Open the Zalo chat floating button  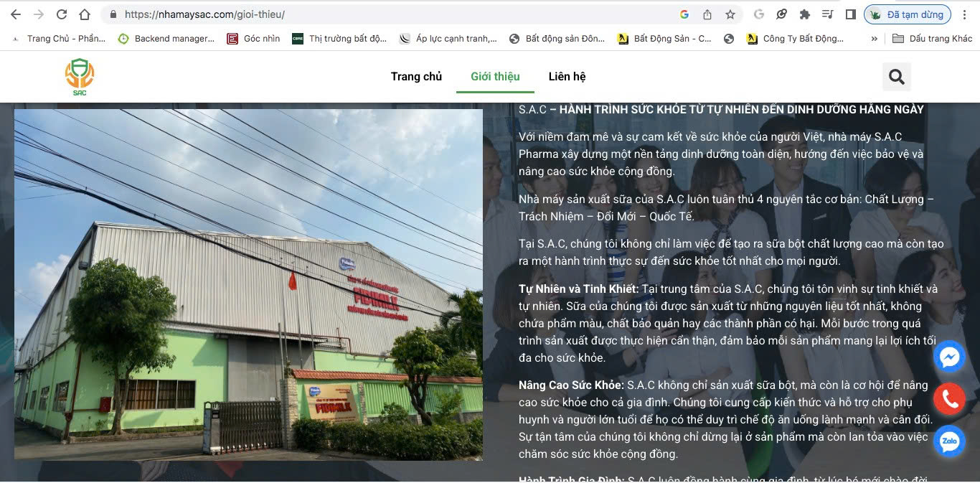pyautogui.click(x=950, y=441)
